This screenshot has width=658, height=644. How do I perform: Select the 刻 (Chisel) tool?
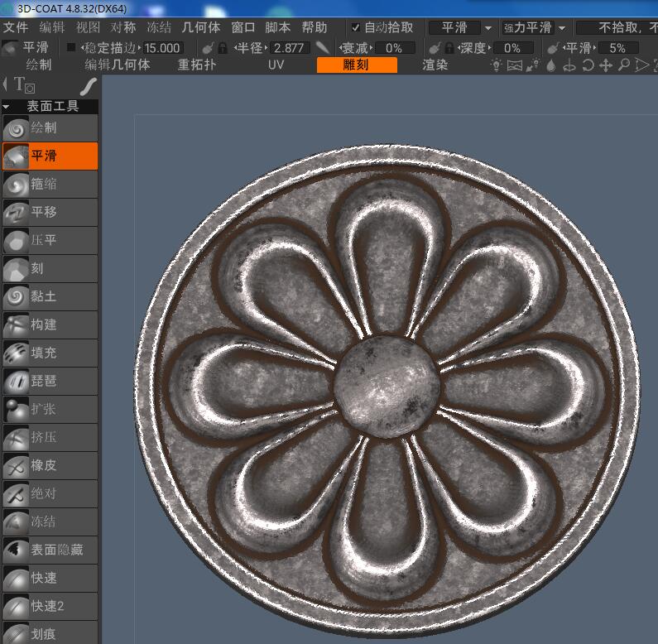[x=50, y=268]
